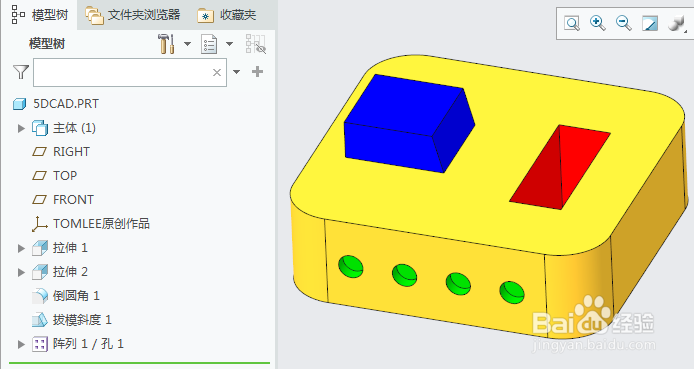694x369 pixels.
Task: Toggle the tree visibility filter icon
Action: click(256, 44)
